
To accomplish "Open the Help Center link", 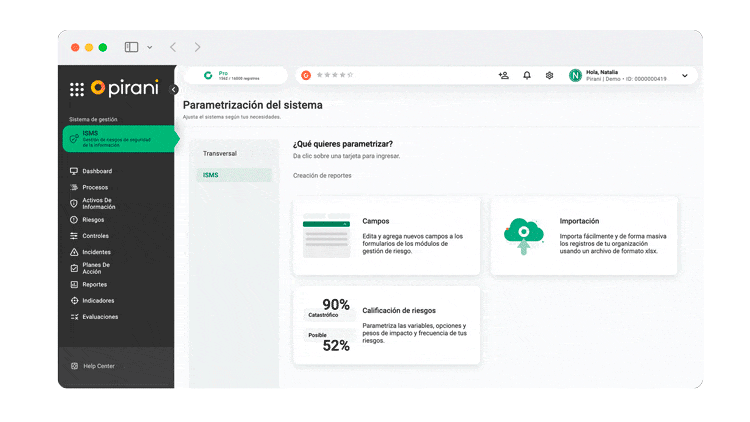I will [98, 366].
